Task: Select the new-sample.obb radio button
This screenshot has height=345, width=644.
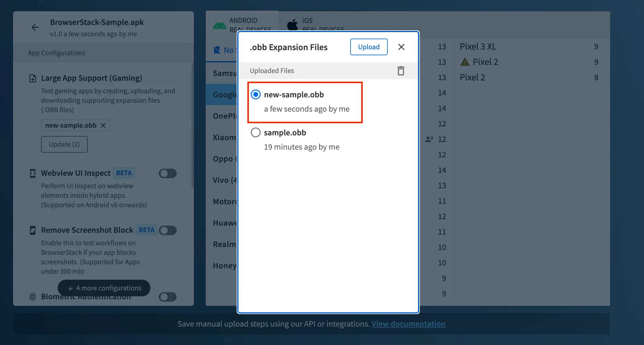Action: 256,95
